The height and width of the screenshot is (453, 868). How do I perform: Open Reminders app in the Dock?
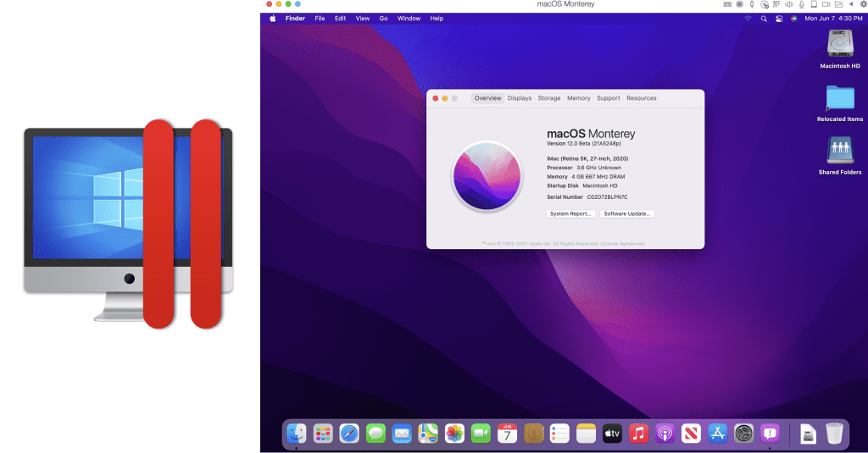tap(559, 434)
